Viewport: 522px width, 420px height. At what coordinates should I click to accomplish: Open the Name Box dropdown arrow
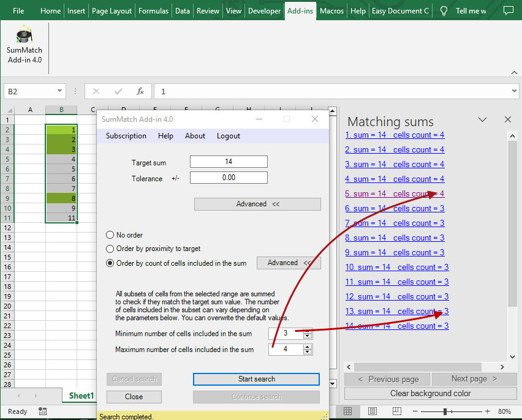pos(59,91)
